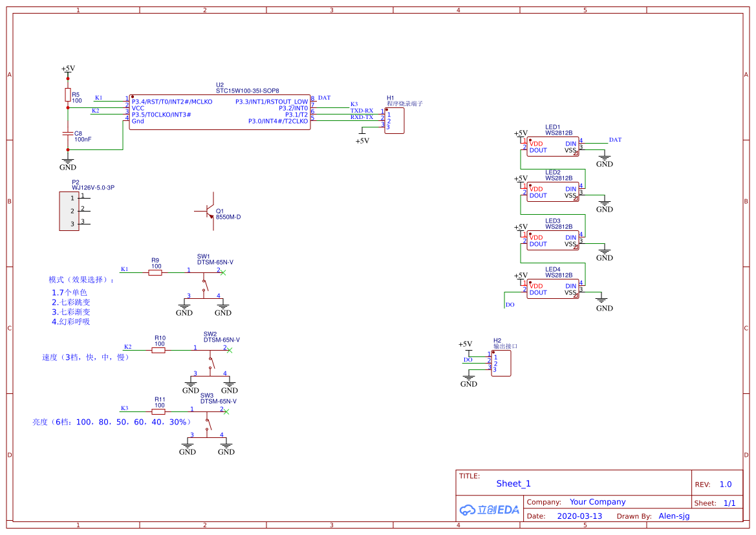The height and width of the screenshot is (535, 756).
Task: Select the SW2 switch contact symbol
Action: (211, 362)
